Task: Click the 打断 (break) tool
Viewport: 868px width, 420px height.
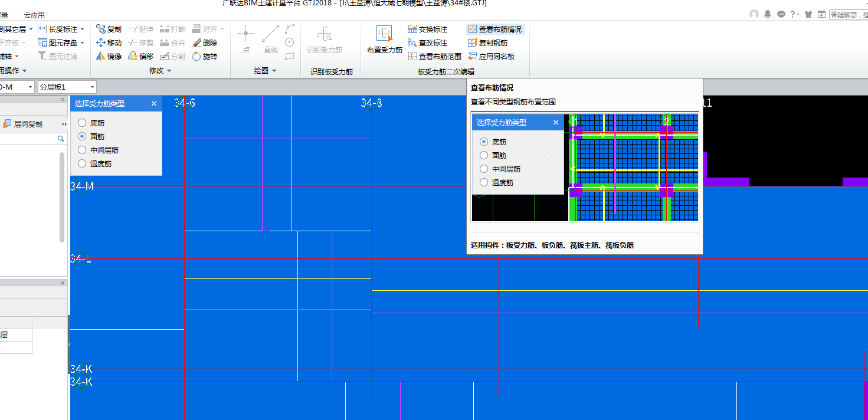Action: [172, 29]
